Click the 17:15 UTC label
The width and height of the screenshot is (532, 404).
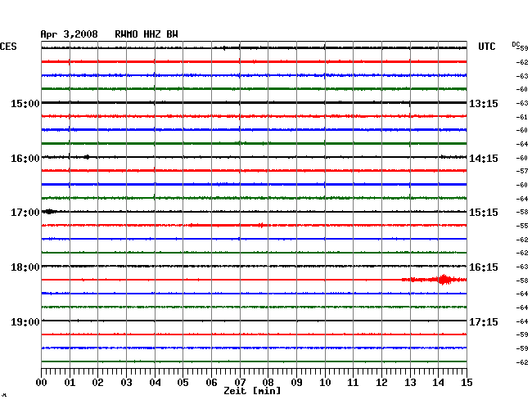(484, 321)
